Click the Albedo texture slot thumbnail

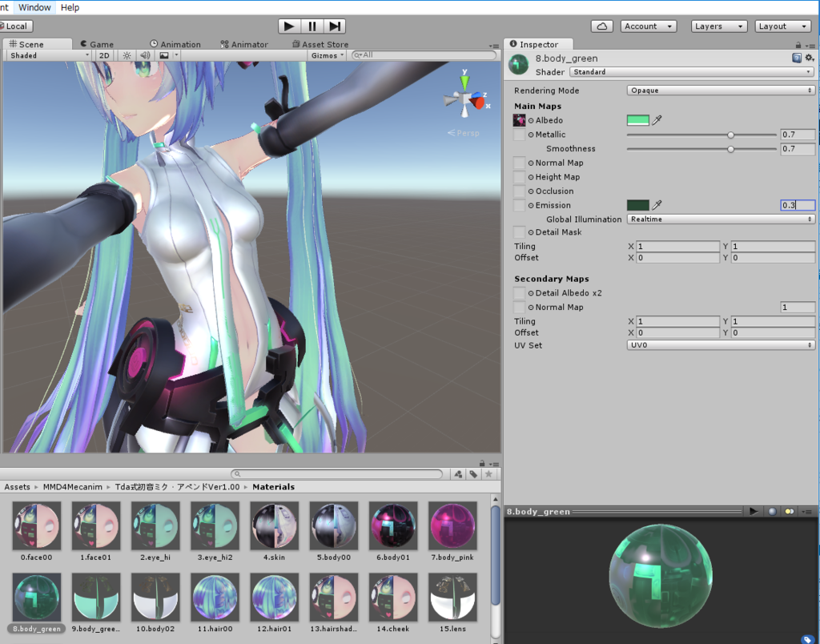[x=519, y=120]
